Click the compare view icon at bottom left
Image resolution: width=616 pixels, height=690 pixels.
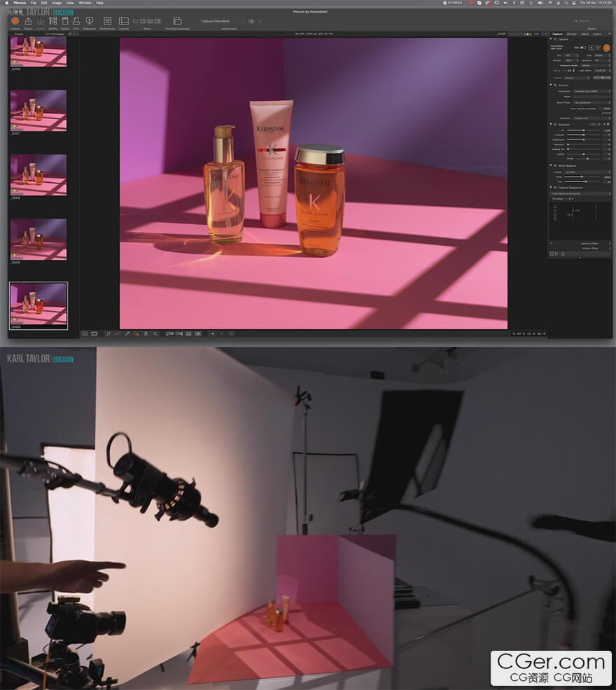[x=85, y=334]
